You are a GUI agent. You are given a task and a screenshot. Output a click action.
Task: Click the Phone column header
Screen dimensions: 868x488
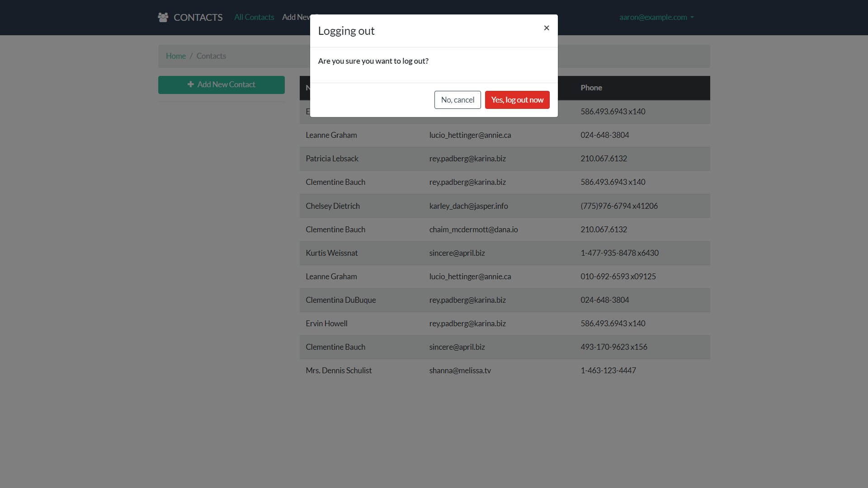[591, 88]
